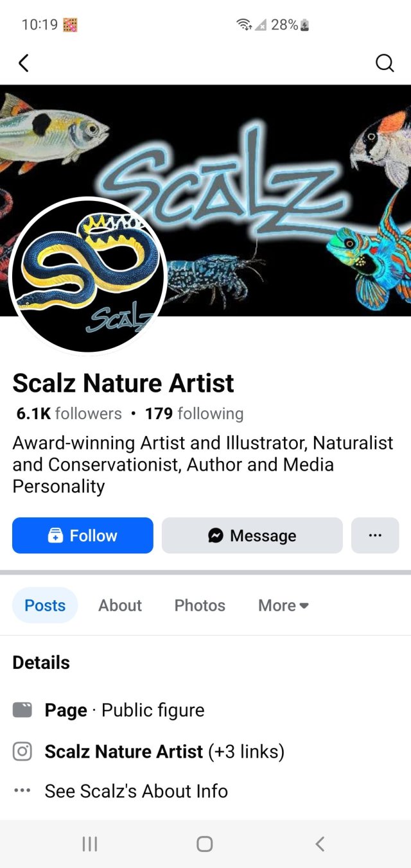The image size is (411, 868).
Task: Open the 6.1K followers list
Action: 67,413
